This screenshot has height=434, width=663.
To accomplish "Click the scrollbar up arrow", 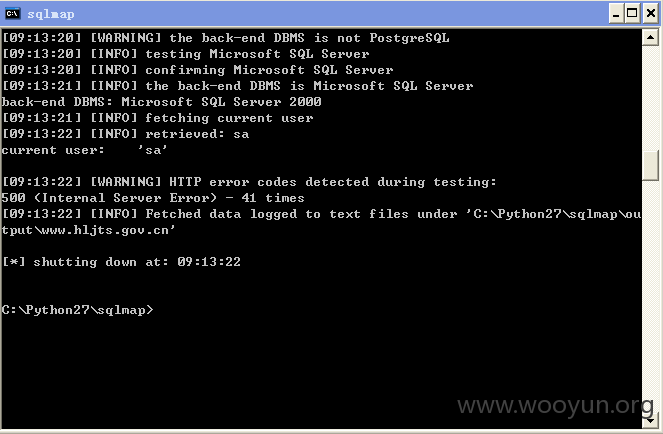I will coord(650,38).
